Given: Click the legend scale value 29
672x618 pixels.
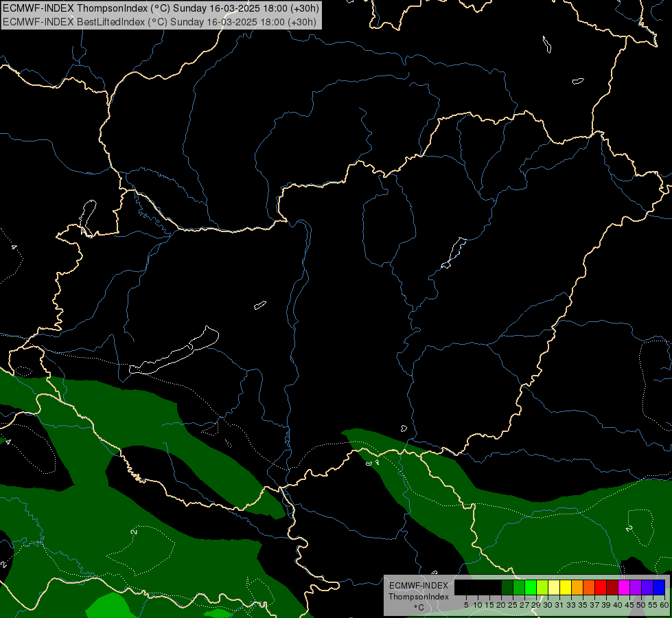Looking at the screenshot, I should [536, 605].
